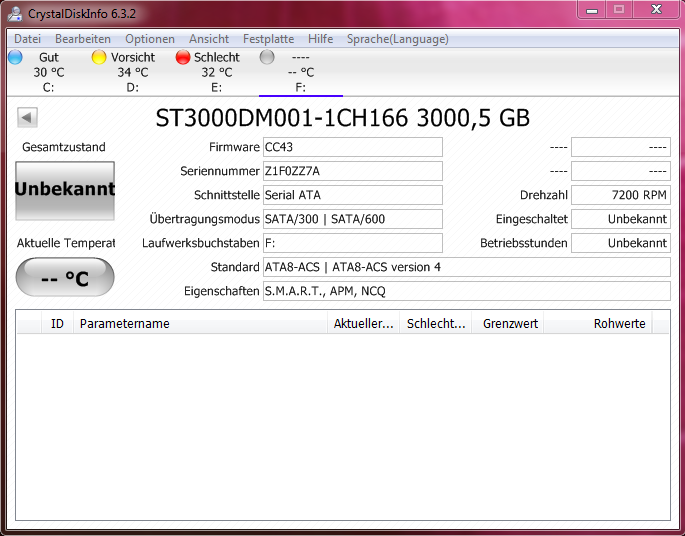The width and height of the screenshot is (685, 536).
Task: Click the Grenzwert column header
Action: click(508, 323)
